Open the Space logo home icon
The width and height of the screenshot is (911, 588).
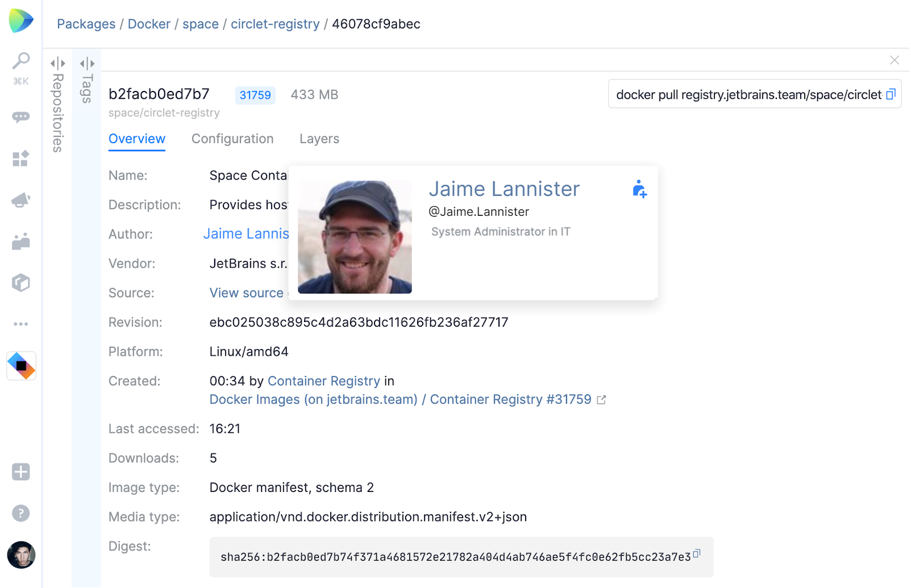pos(21,20)
